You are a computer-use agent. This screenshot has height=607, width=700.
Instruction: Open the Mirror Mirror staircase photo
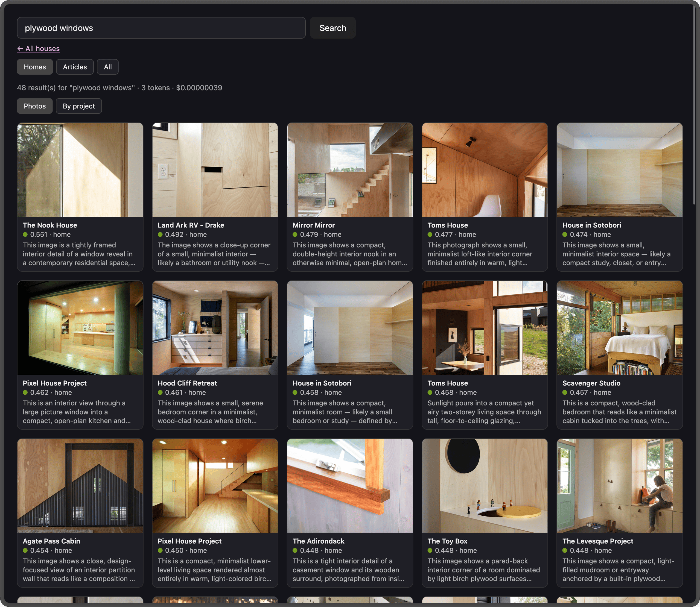pos(350,170)
